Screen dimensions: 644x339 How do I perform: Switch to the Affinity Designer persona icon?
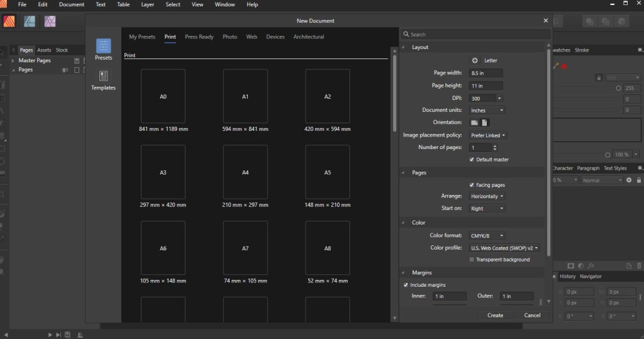(x=29, y=21)
